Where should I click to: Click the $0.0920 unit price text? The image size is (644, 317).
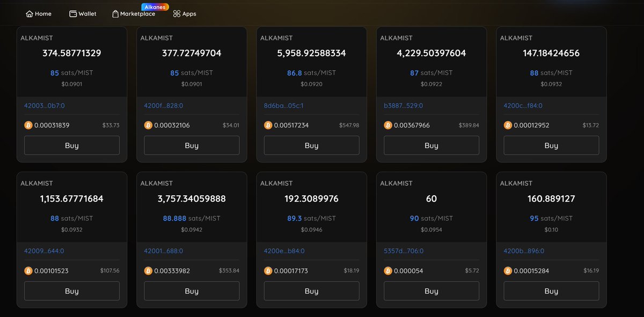pyautogui.click(x=312, y=84)
